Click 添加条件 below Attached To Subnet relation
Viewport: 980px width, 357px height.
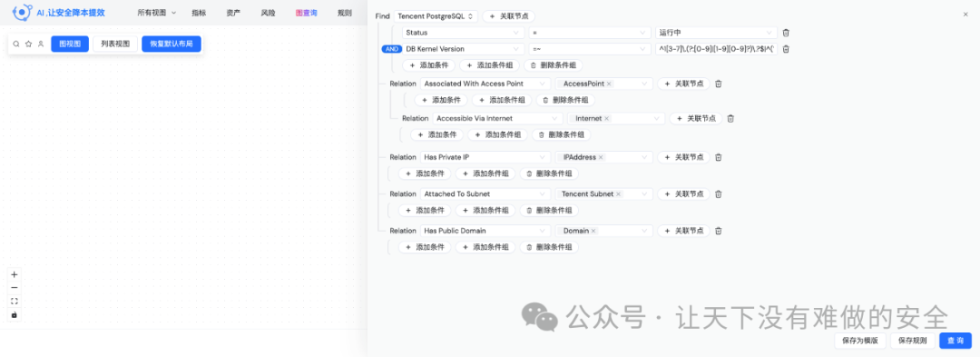pos(425,211)
